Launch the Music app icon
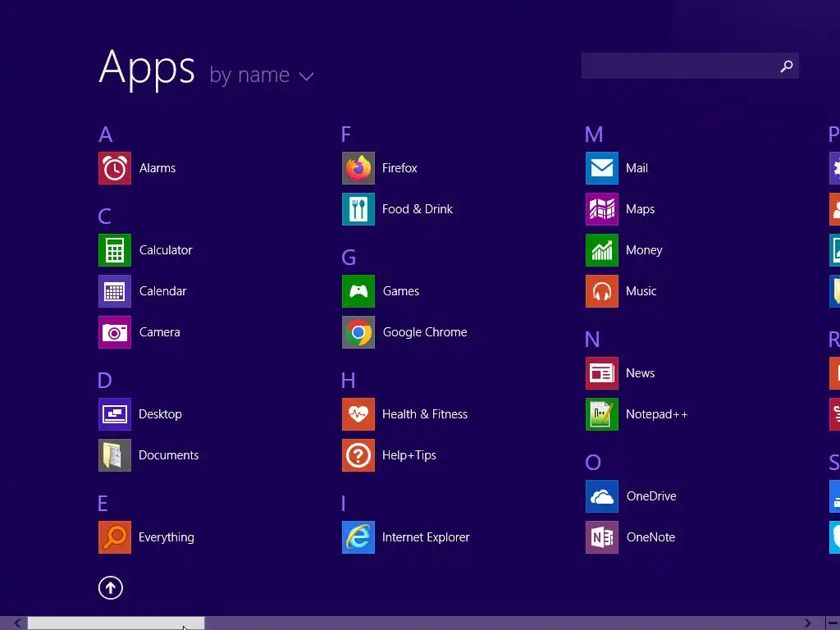Screen dimensions: 840x630 [602, 291]
